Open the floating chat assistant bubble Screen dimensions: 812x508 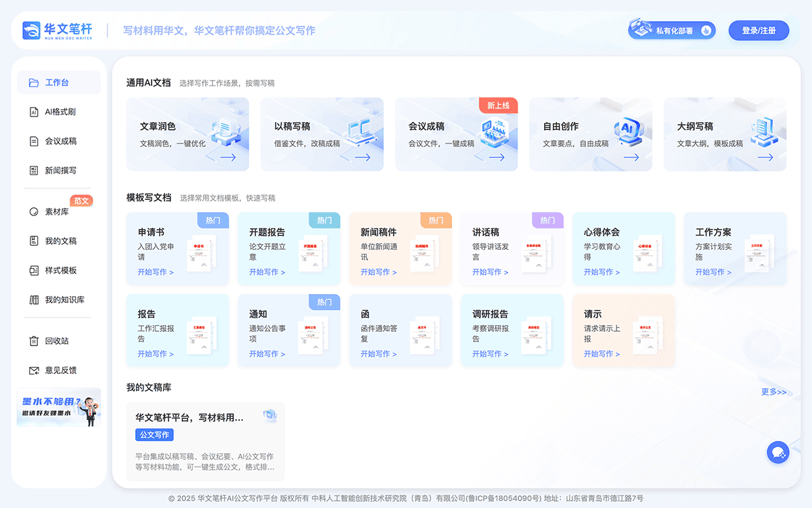click(x=778, y=452)
